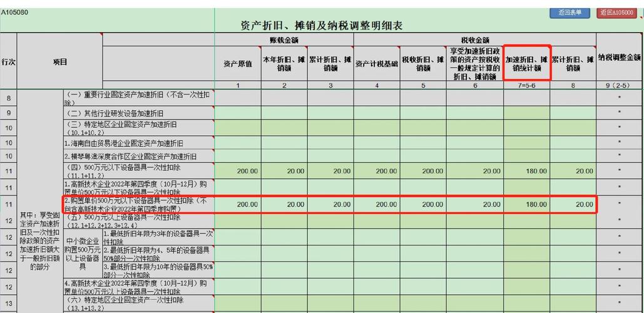
Task: Select 1.海南自由贸易港企业固定资产加速折旧 row label
Action: [138, 143]
